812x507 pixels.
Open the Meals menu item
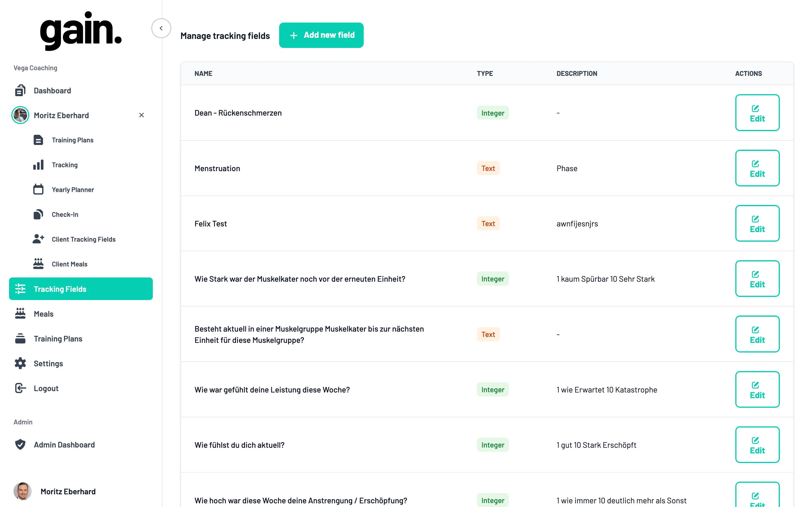click(x=44, y=314)
